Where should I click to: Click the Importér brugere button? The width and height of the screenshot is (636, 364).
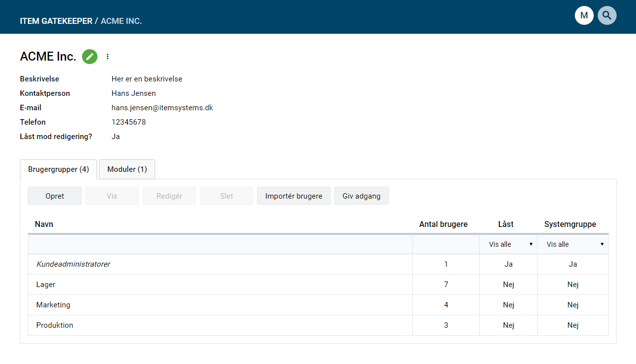[x=293, y=196]
